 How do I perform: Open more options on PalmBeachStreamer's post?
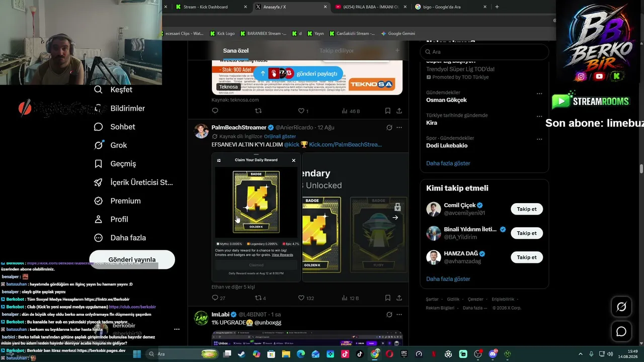(x=399, y=127)
